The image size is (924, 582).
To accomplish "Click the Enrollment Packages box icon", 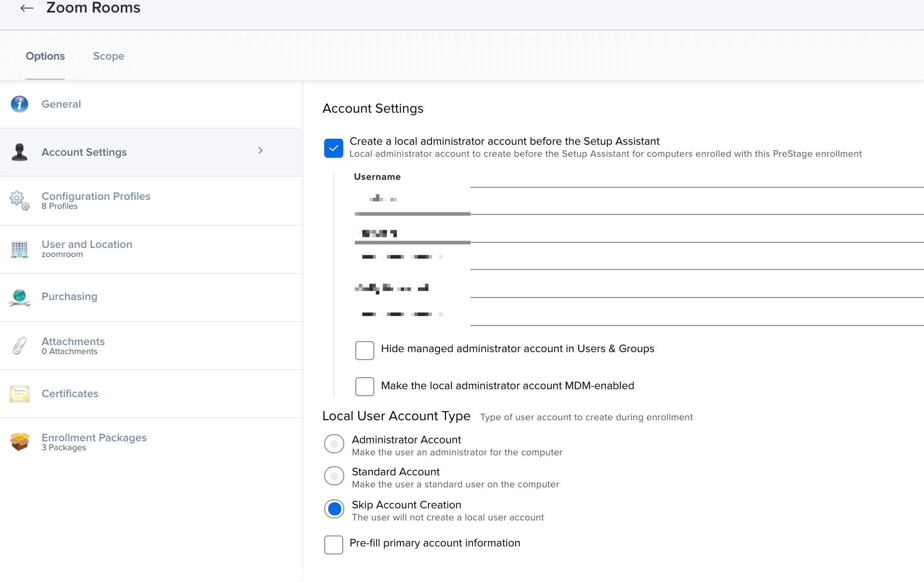I will coord(20,442).
